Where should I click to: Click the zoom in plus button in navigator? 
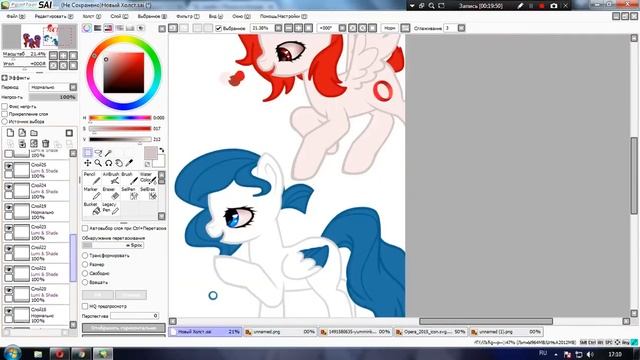tap(64, 55)
